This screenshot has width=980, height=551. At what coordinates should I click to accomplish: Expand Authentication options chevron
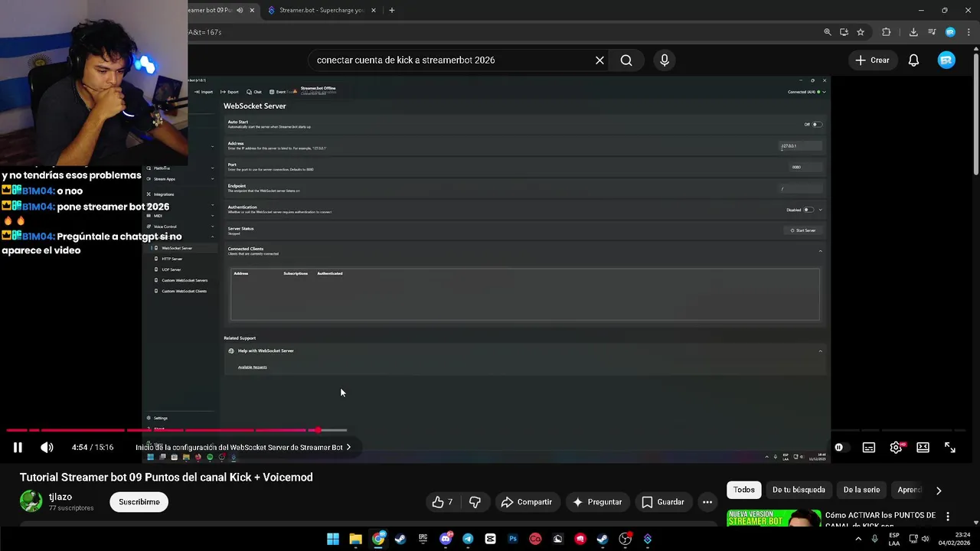(x=820, y=210)
